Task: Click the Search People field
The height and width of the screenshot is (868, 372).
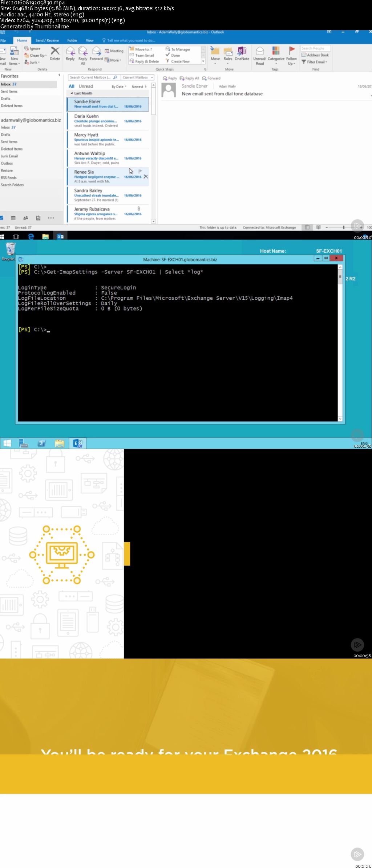Action: click(x=315, y=48)
